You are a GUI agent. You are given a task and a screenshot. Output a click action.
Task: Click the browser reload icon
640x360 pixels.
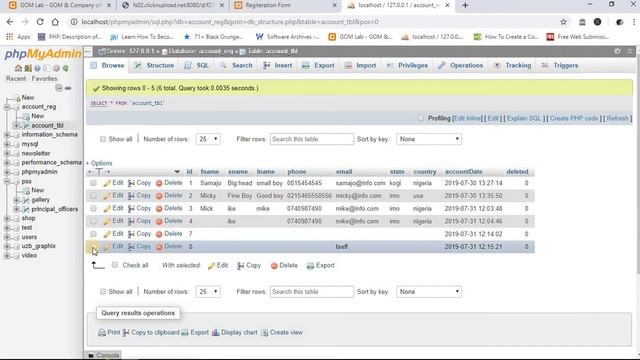pos(40,22)
